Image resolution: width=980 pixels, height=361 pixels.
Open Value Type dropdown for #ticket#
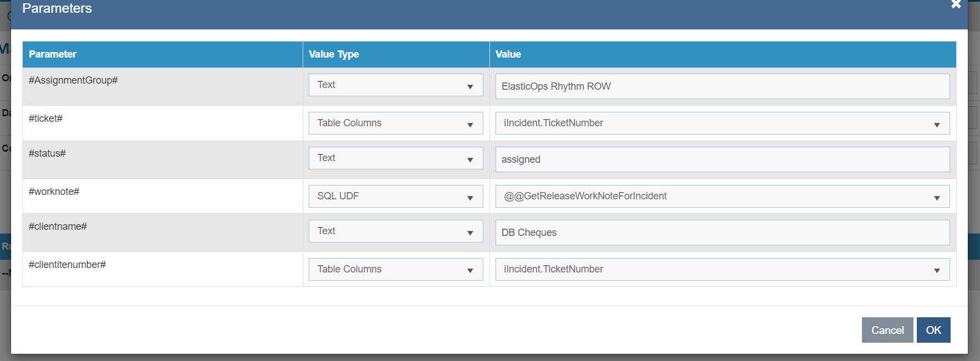click(395, 123)
